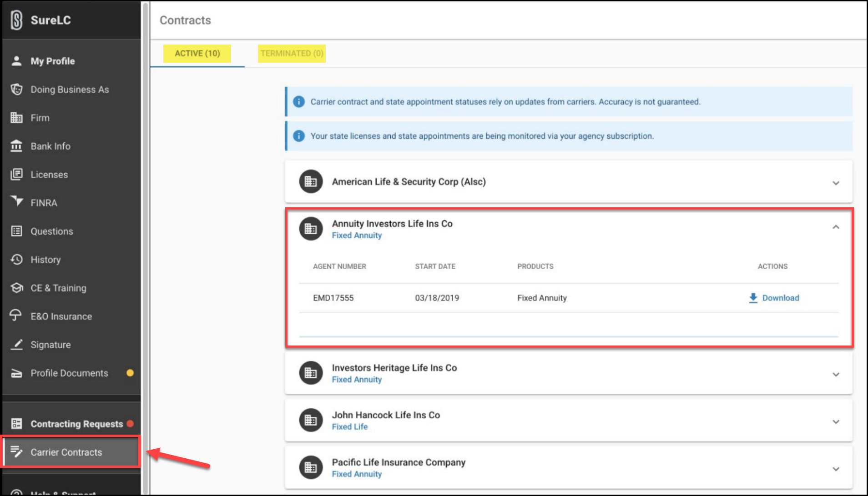Click the Questions list icon
Image resolution: width=868 pixels, height=496 pixels.
[x=16, y=231]
